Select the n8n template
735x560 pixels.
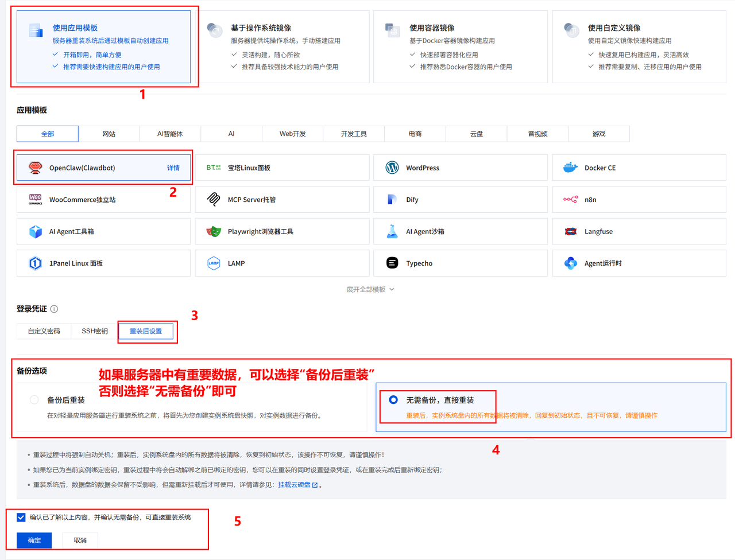pos(639,199)
